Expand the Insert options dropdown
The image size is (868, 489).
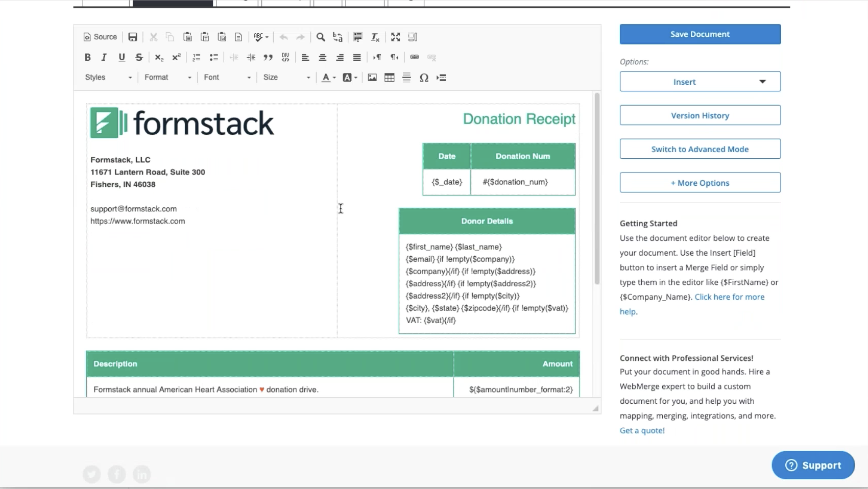coord(700,82)
